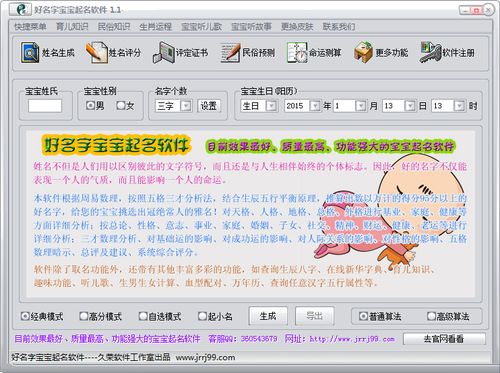Screen dimensions: 500x373
Task: Open the 快捷菜单 menu
Action: click(30, 27)
